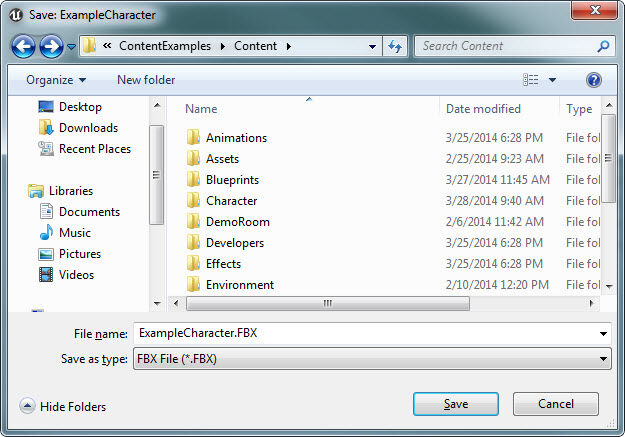Open the address bar history dropdown
625x437 pixels.
click(372, 47)
